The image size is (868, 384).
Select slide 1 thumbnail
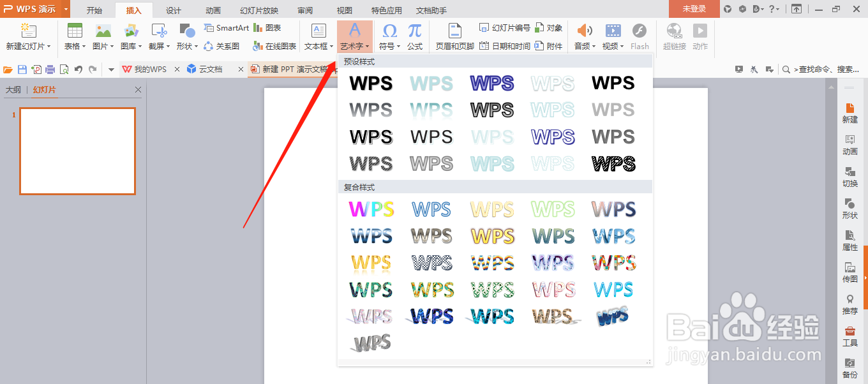coord(78,151)
